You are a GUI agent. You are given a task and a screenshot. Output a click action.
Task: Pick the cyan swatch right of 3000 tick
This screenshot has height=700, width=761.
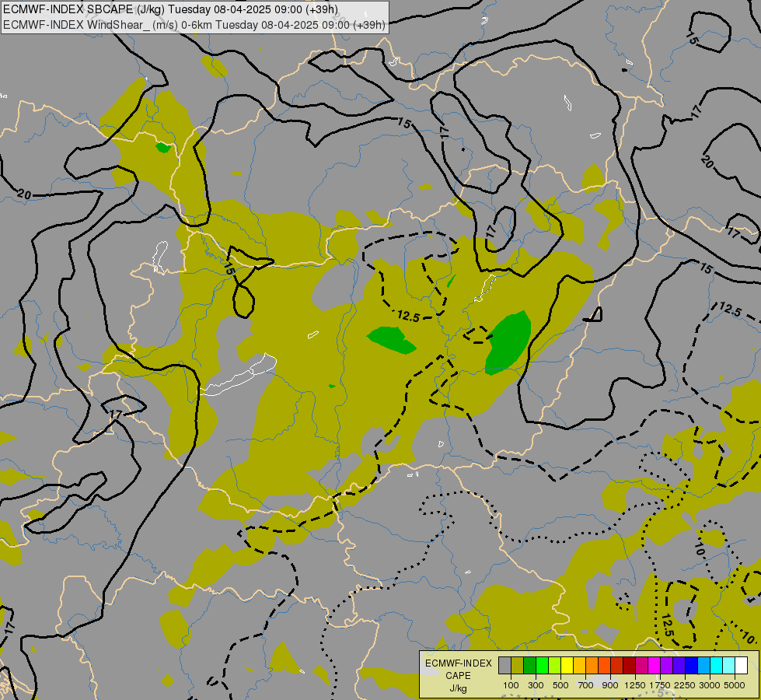[716, 665]
